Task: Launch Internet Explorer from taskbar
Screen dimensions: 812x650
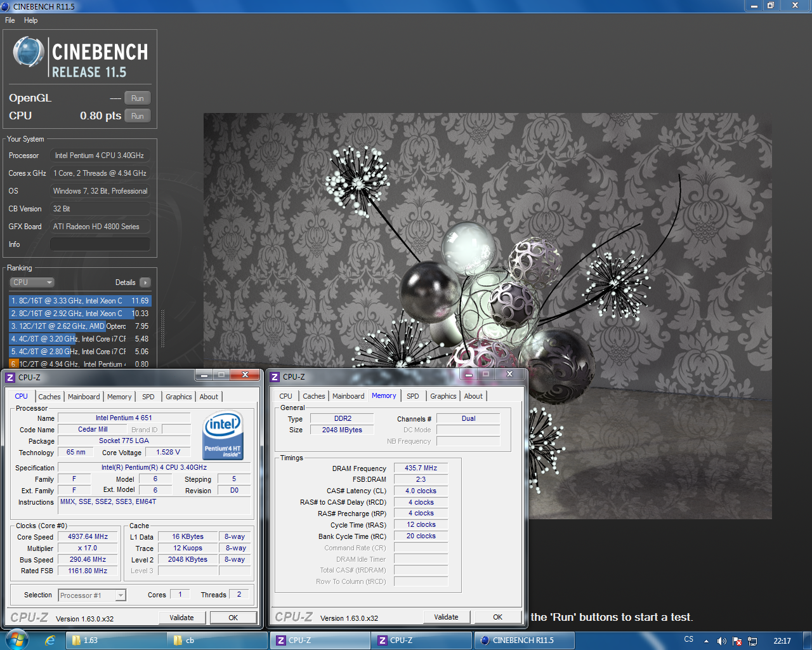Action: click(49, 640)
